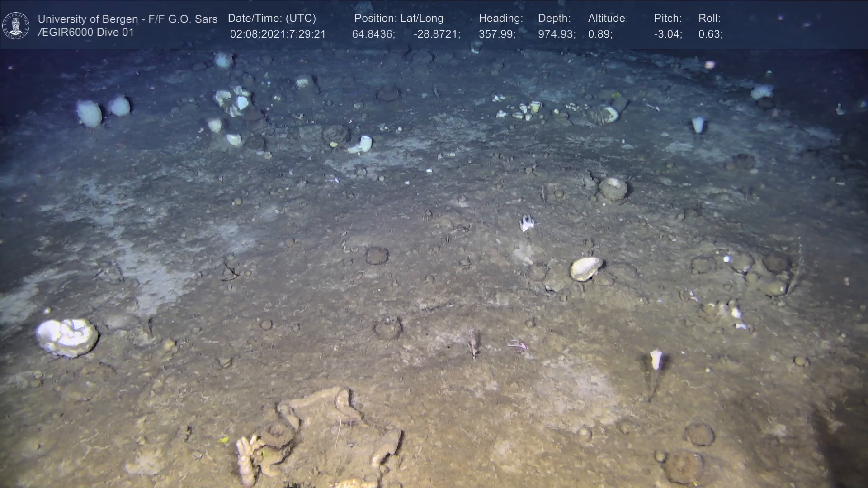
Task: Click the Position Lat/Long label
Action: [x=399, y=19]
